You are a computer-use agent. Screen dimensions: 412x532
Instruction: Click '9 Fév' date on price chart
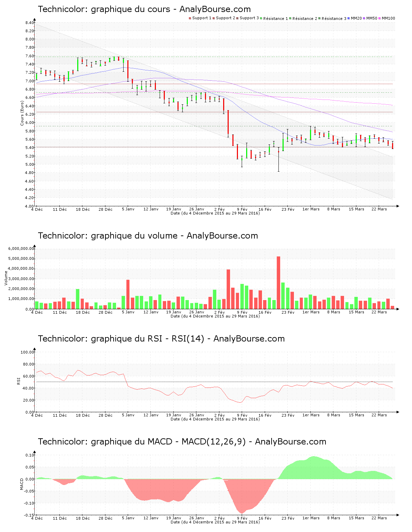click(x=242, y=209)
